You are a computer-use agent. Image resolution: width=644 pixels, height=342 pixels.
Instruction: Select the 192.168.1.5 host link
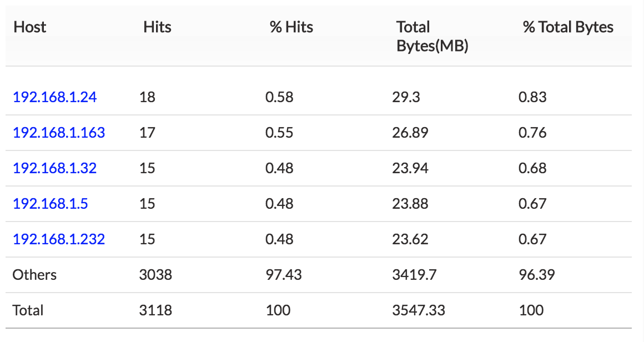point(50,204)
